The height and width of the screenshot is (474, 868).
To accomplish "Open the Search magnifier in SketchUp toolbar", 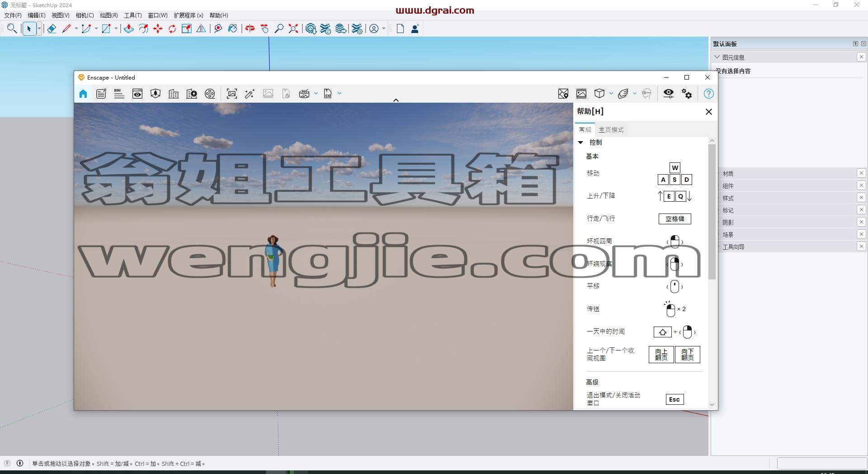I will (12, 29).
